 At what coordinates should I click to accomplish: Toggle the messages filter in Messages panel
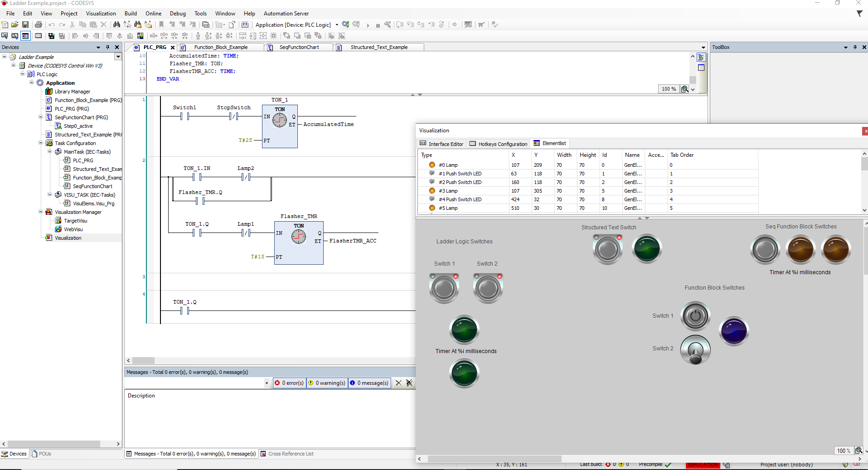pos(369,383)
